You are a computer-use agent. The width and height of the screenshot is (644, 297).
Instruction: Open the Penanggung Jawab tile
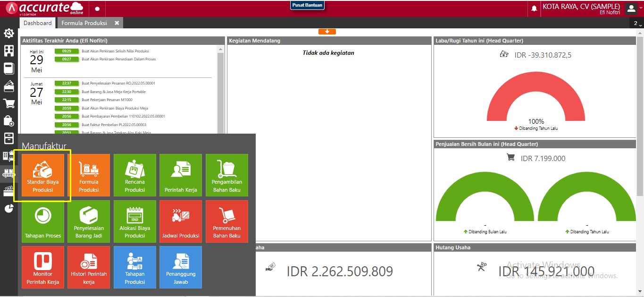coord(181,267)
